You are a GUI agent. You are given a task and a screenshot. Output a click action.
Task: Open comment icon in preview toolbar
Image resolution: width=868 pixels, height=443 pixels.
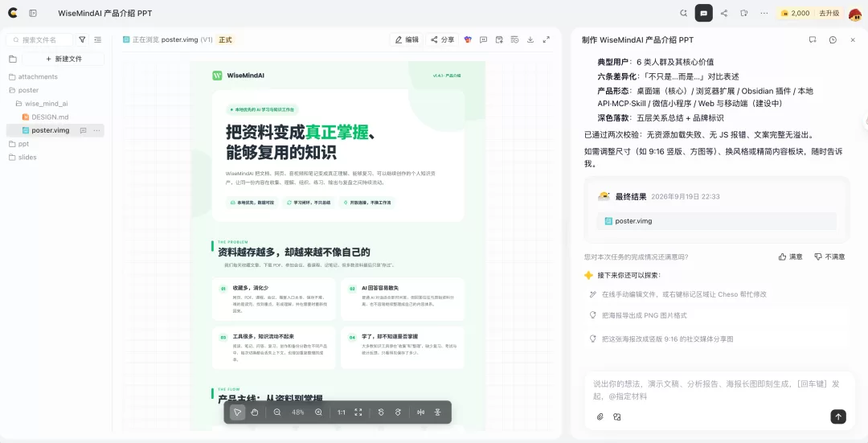point(483,39)
